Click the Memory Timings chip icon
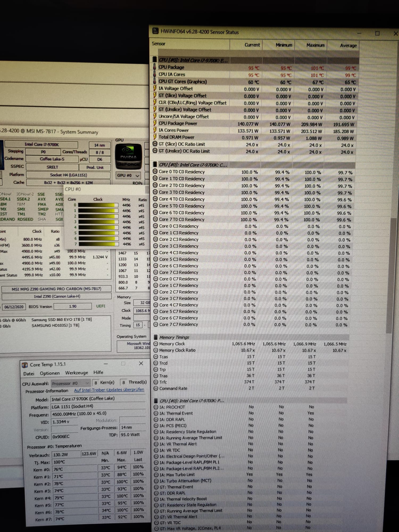Image resolution: width=399 pixels, height=532 pixels. point(156,337)
